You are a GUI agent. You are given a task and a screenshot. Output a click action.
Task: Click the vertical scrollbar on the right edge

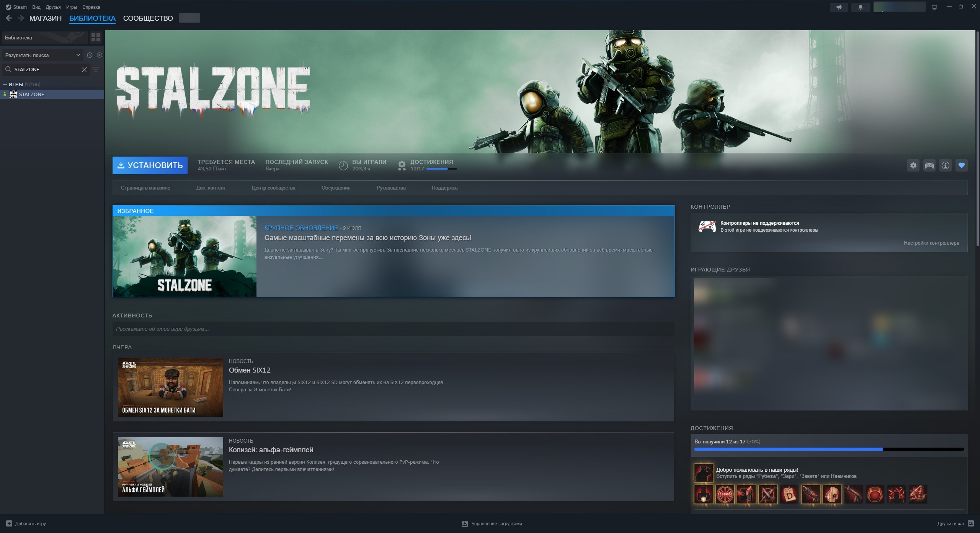[x=978, y=138]
